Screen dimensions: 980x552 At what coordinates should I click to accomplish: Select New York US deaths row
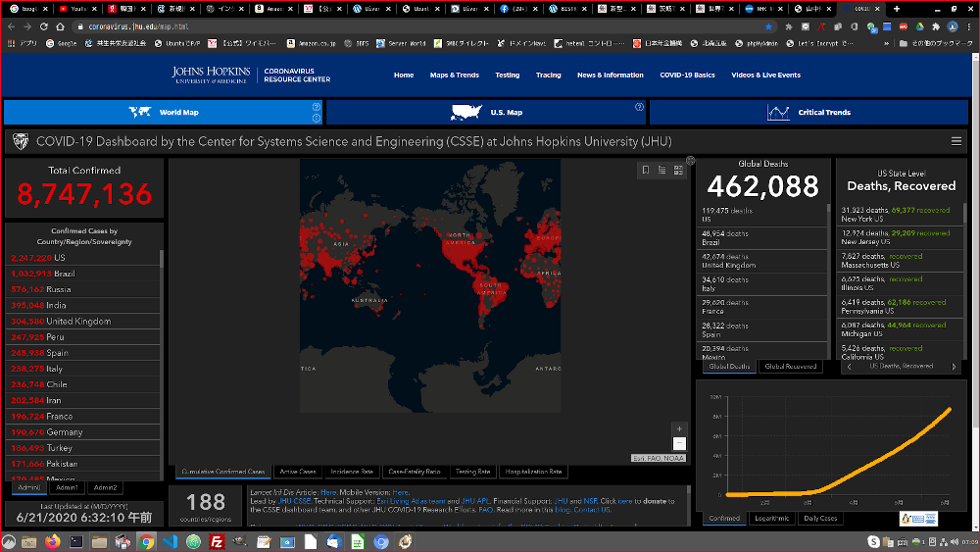(900, 215)
